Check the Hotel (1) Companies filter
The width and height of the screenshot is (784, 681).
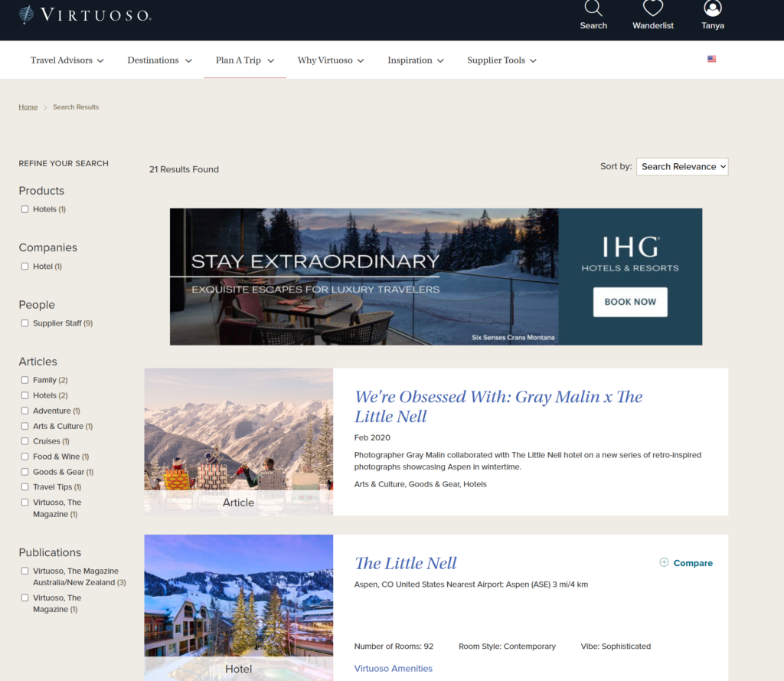tap(24, 267)
